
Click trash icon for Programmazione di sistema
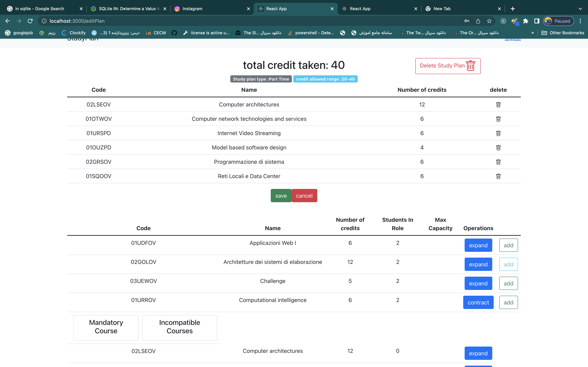498,162
